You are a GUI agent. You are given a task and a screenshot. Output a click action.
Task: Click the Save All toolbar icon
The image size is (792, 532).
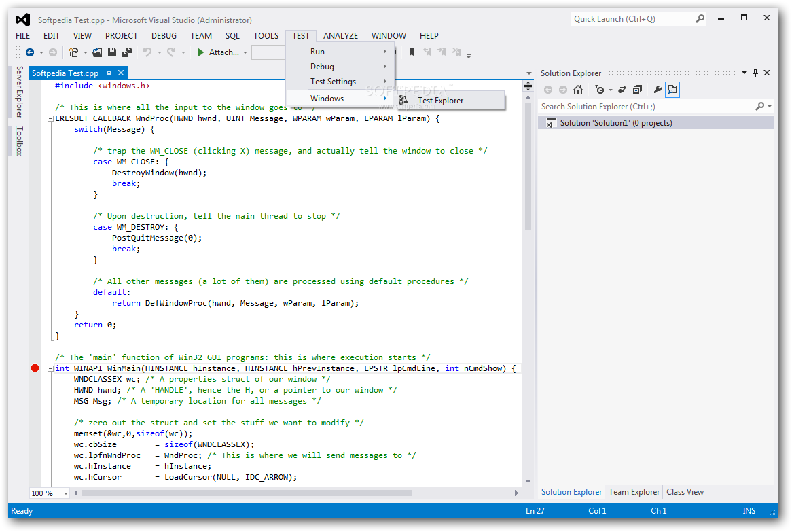tap(127, 52)
